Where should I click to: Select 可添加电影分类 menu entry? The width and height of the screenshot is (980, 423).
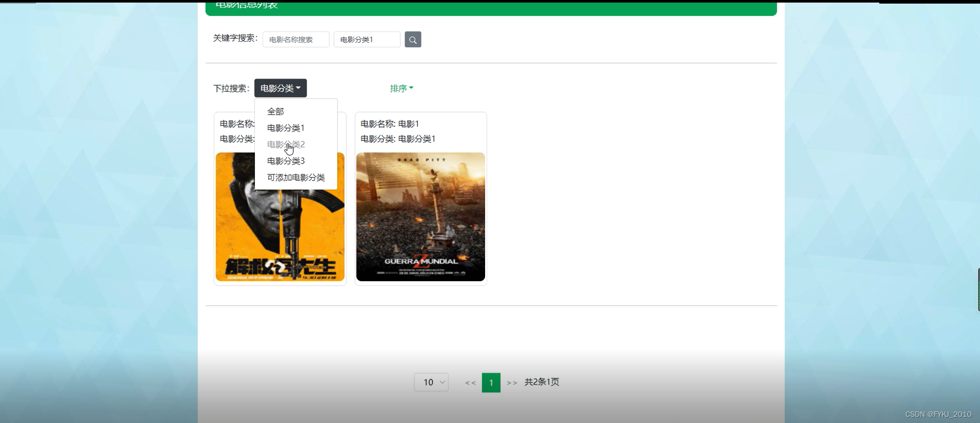tap(296, 177)
